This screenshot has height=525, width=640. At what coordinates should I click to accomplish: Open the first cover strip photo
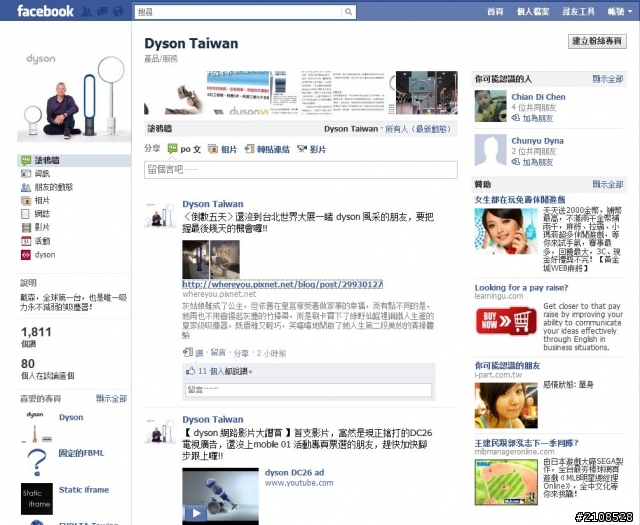(175, 93)
